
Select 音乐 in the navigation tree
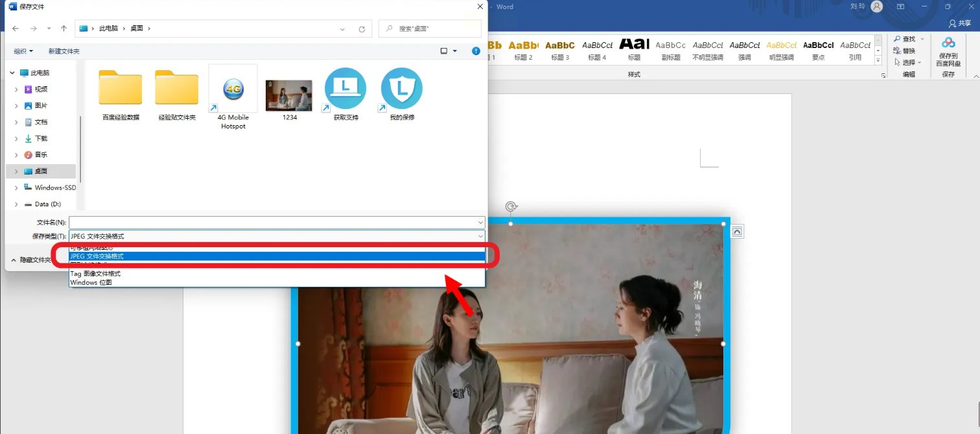pos(41,154)
